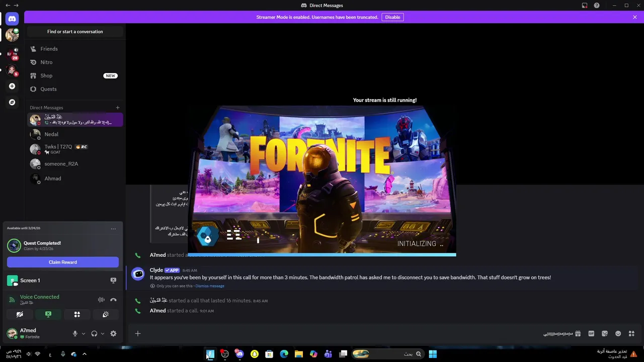This screenshot has height=362, width=644.
Task: Open the emoji picker
Action: tap(618, 333)
